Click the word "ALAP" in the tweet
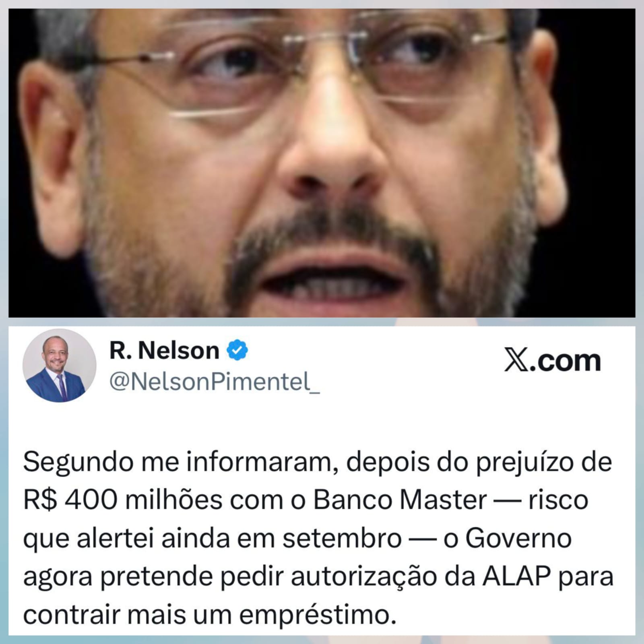 pos(516,577)
